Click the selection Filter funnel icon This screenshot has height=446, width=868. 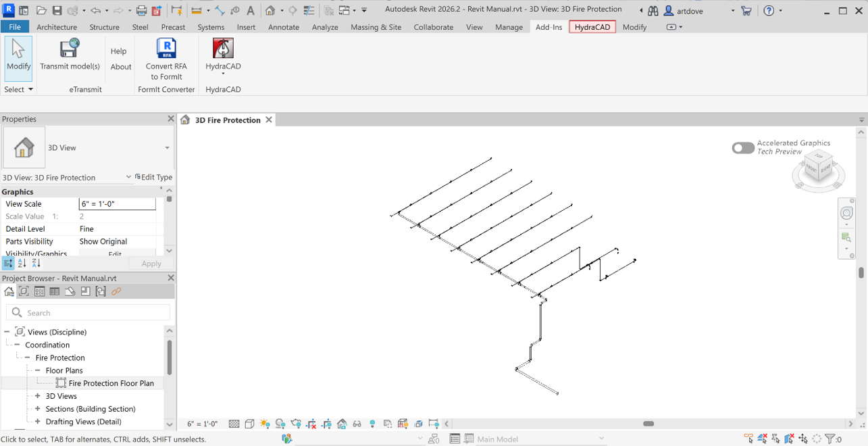(x=830, y=439)
